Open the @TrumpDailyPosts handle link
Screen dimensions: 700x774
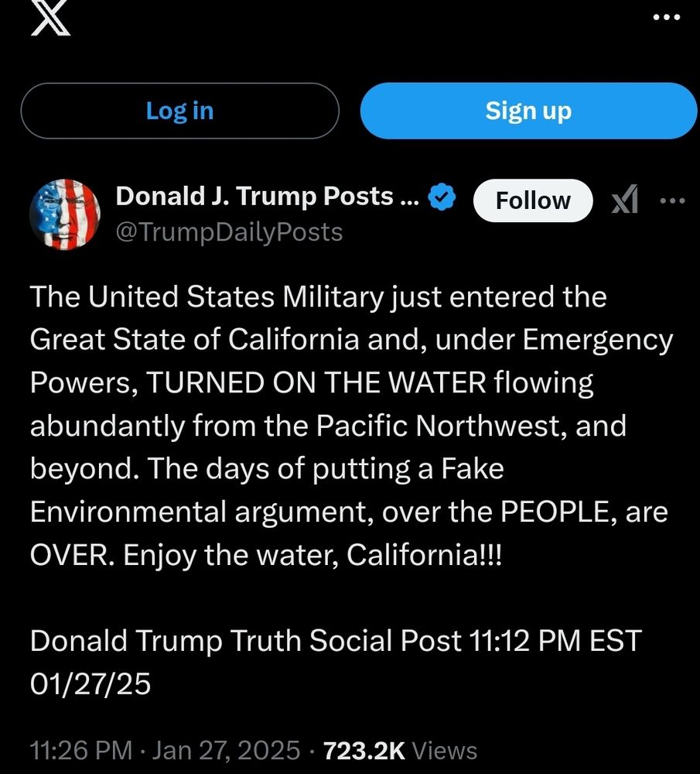coord(229,232)
